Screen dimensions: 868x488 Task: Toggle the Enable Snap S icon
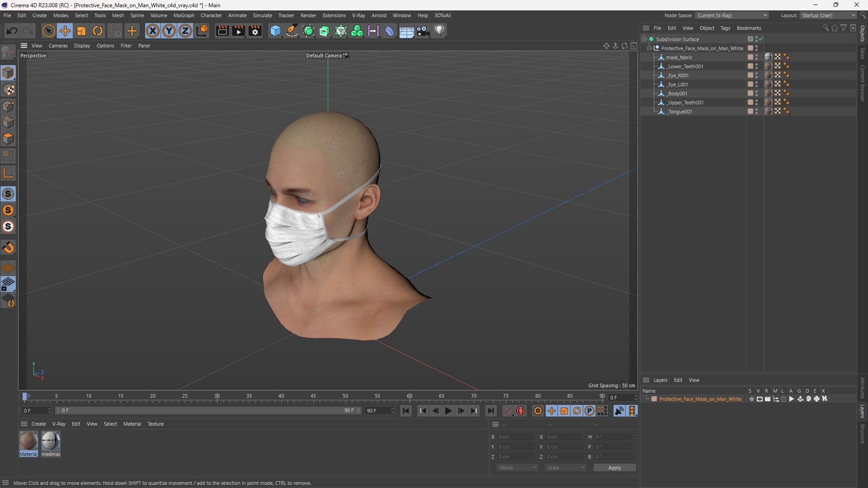(x=8, y=194)
